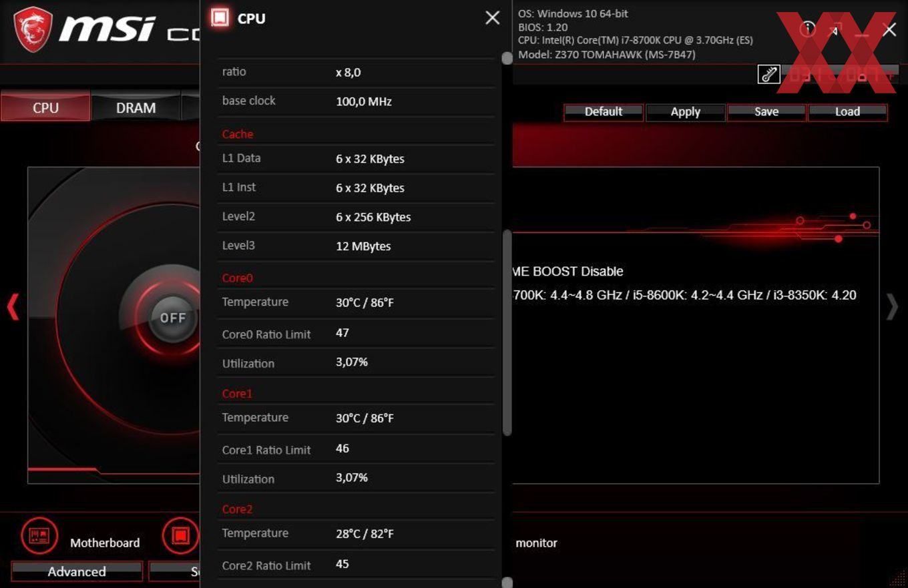Click the L1 Inst row label
The height and width of the screenshot is (588, 908).
239,188
